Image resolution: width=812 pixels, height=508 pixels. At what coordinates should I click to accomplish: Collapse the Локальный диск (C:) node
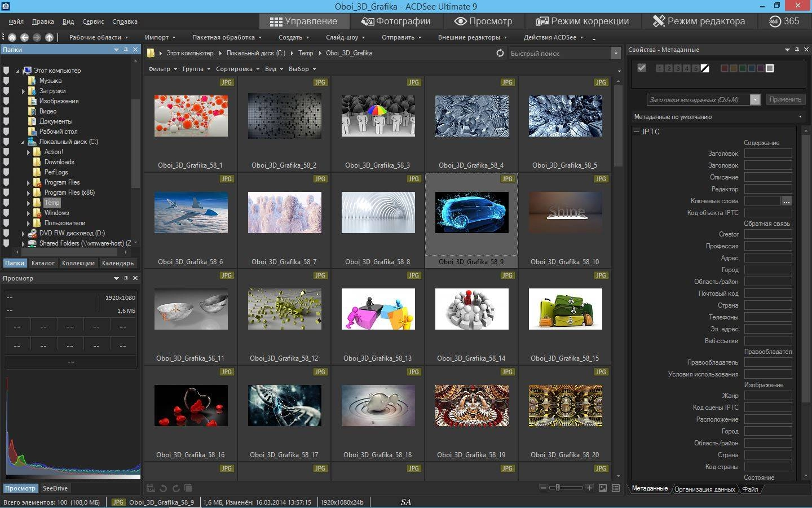coord(23,142)
